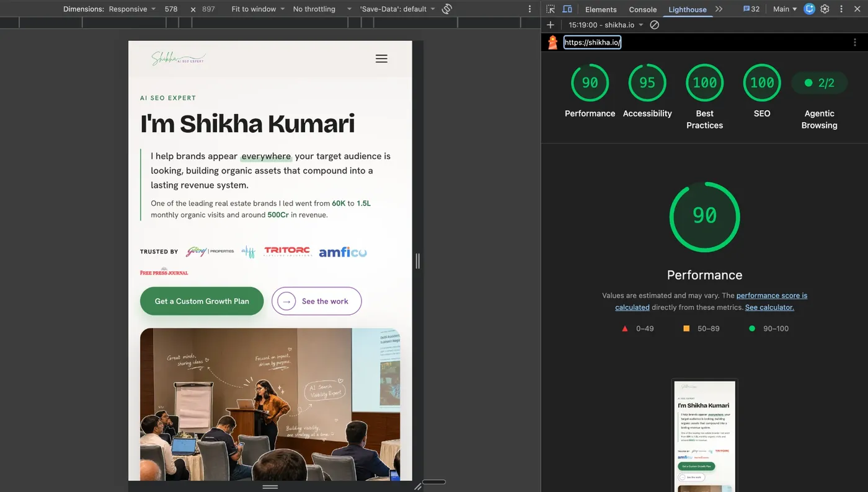Click the Get a Custom Growth Plan button
The width and height of the screenshot is (868, 492).
(x=202, y=301)
